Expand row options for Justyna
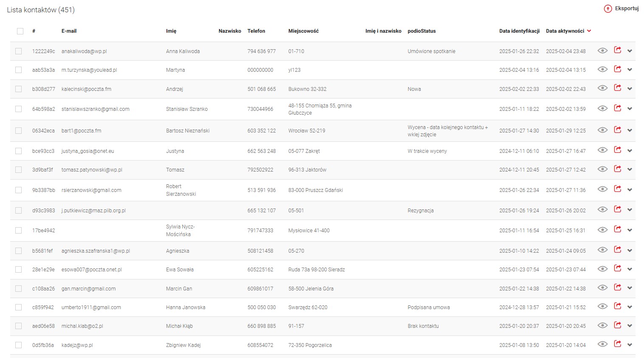The image size is (644, 358). click(x=630, y=151)
